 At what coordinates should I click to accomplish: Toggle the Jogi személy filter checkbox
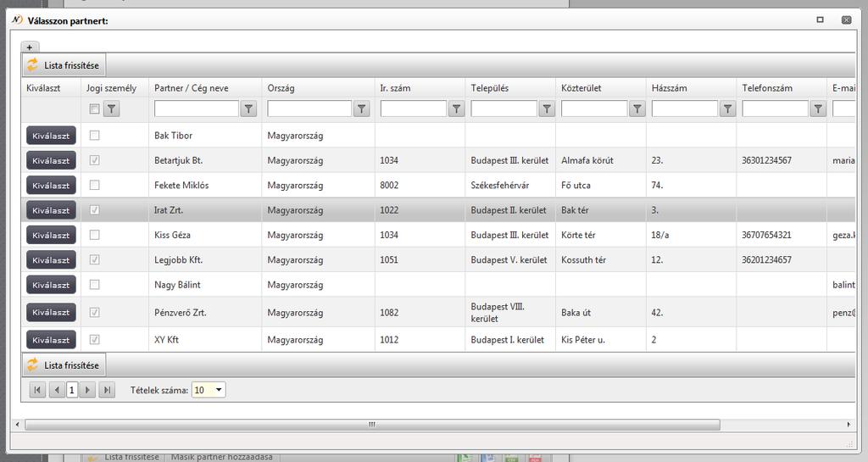point(95,109)
